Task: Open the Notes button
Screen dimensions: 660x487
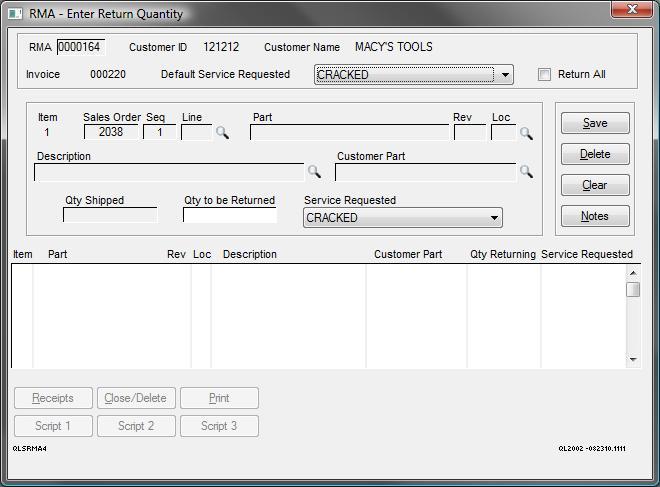Action: [595, 216]
